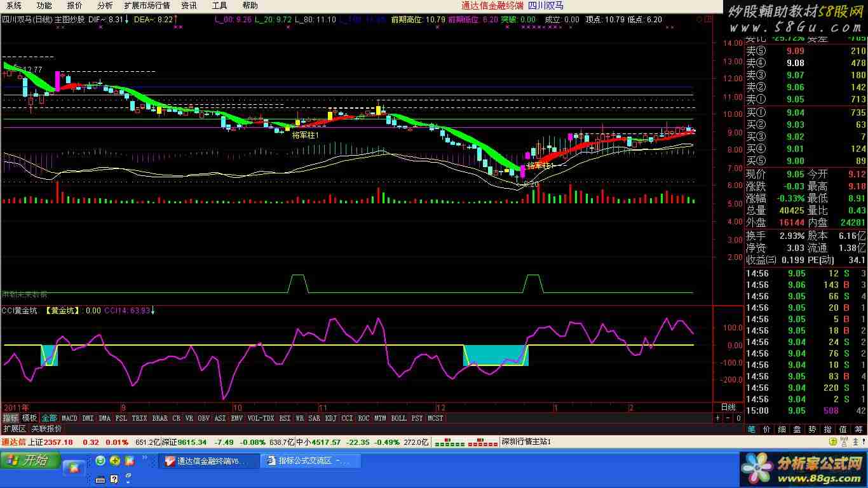Image resolution: width=868 pixels, height=488 pixels.
Task: Open the 关联报价 tab
Action: coord(46,429)
